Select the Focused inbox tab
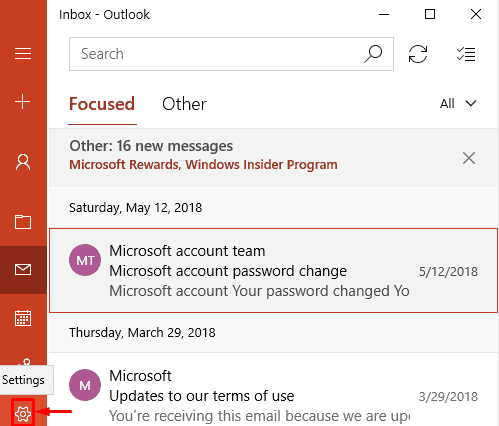The height and width of the screenshot is (426, 499). click(x=102, y=104)
